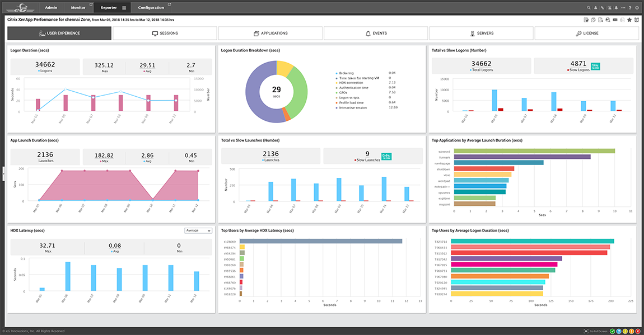Image resolution: width=644 pixels, height=335 pixels.
Task: Click the orange warning status indicator
Action: pyautogui.click(x=632, y=331)
